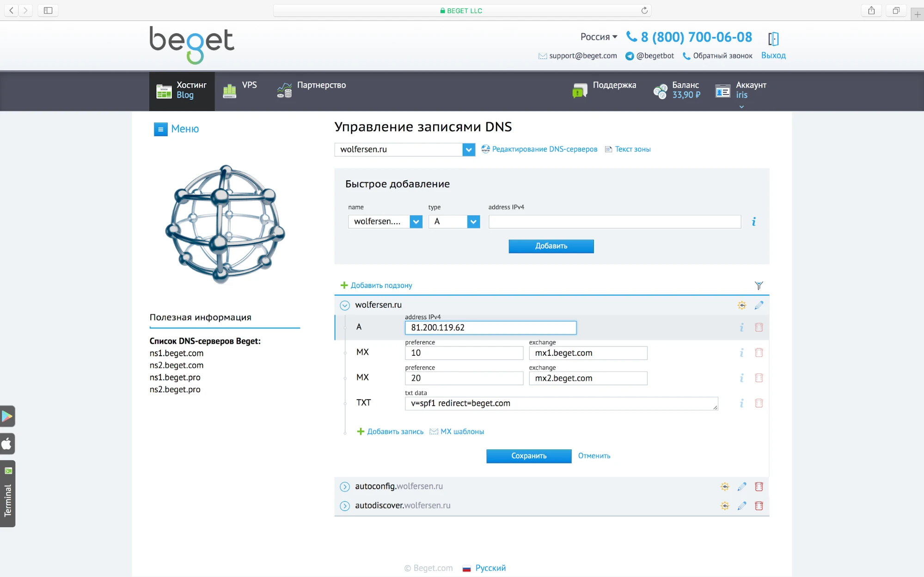The width and height of the screenshot is (924, 577).
Task: Click the Menu hamburger icon
Action: (x=160, y=129)
